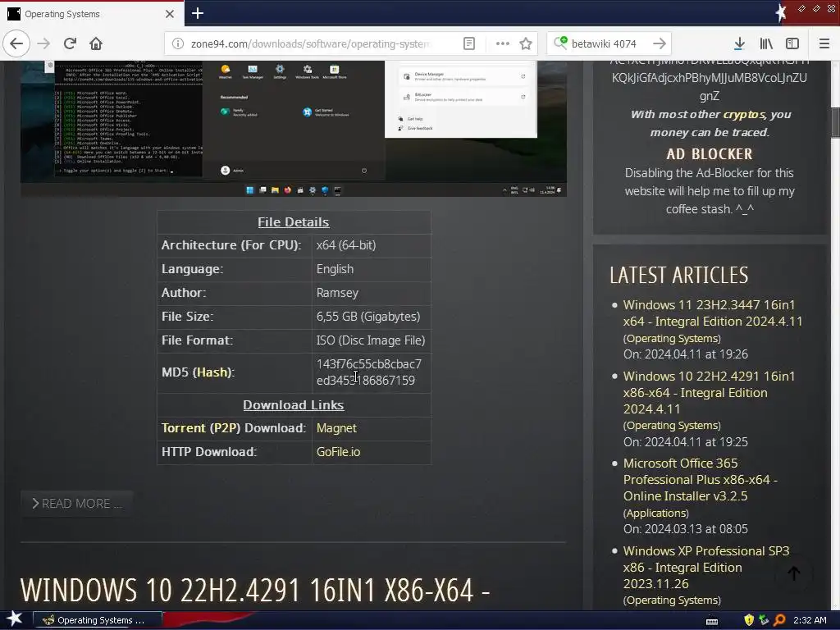Open Windows 10 22H2.4291 16in1 sidebar article
Image resolution: width=840 pixels, height=630 pixels.
tap(709, 392)
